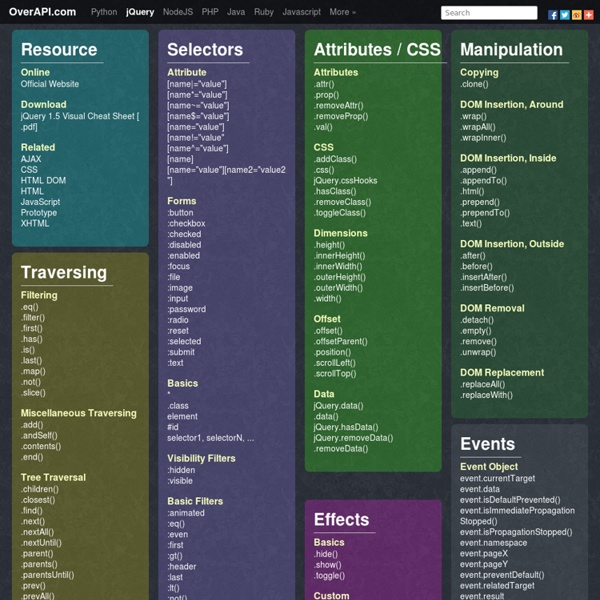This screenshot has height=600, width=600.
Task: Open the .appendTo() link
Action: pyautogui.click(x=484, y=180)
